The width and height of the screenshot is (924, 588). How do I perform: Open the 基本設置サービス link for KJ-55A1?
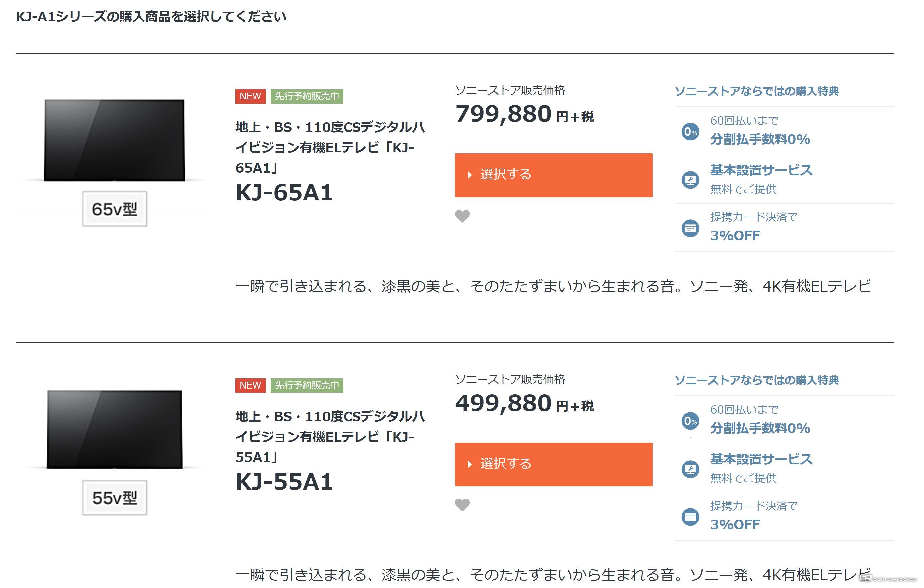point(761,459)
